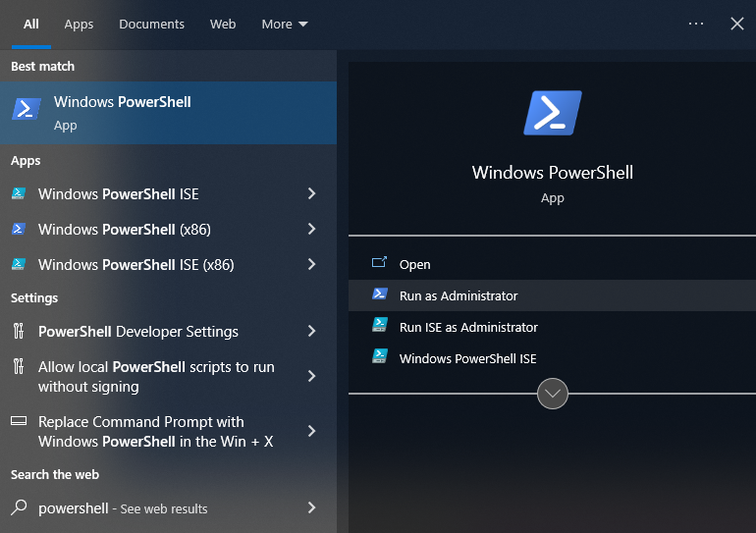Viewport: 756px width, 533px height.
Task: Click Open to launch PowerShell
Action: pos(414,264)
